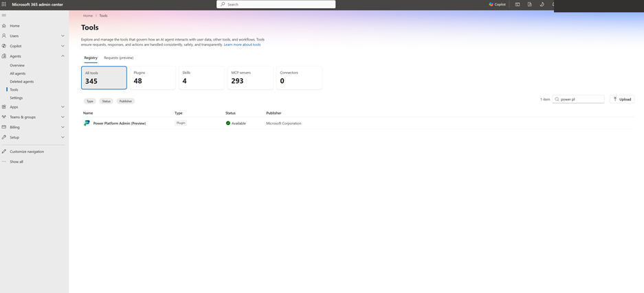Viewport: 644px width, 293px height.
Task: Click the Microsoft 365 admin center title
Action: tap(37, 5)
